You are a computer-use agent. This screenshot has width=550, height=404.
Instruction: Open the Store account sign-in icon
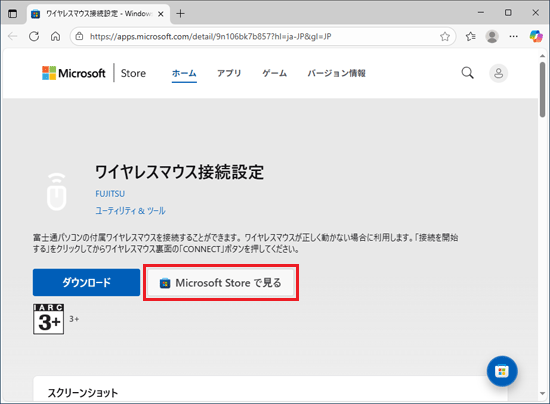[x=498, y=73]
